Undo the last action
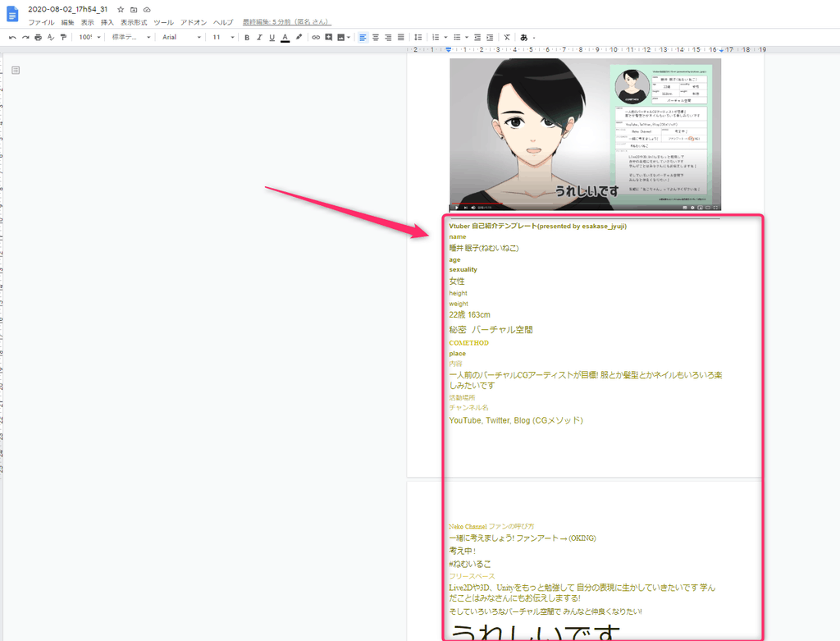840x641 pixels. [x=13, y=38]
